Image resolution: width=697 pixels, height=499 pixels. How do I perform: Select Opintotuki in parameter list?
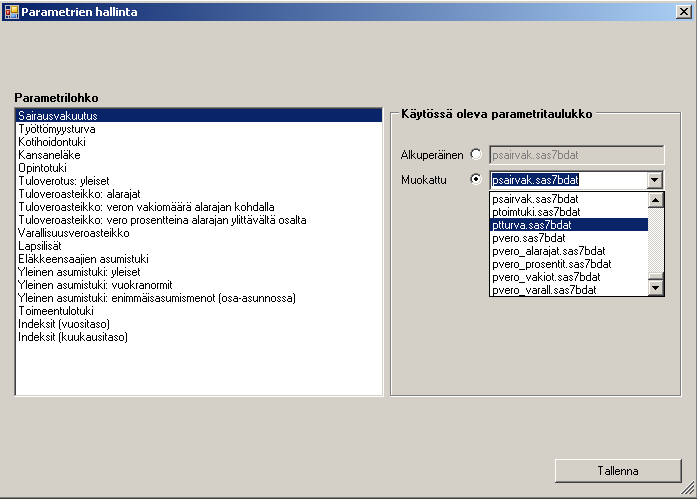pos(199,168)
